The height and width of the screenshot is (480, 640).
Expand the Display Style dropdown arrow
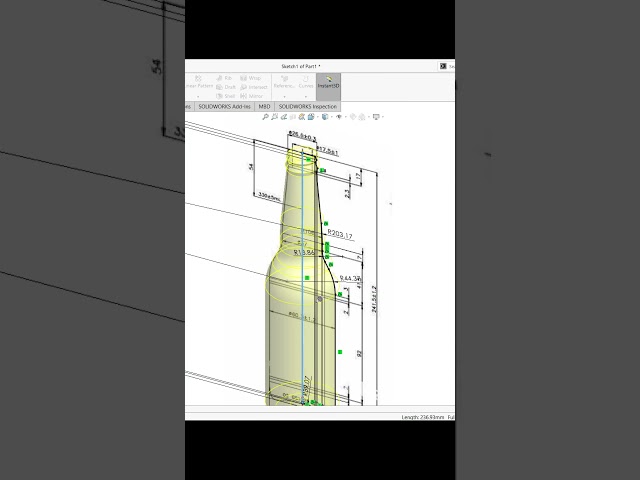[x=331, y=117]
